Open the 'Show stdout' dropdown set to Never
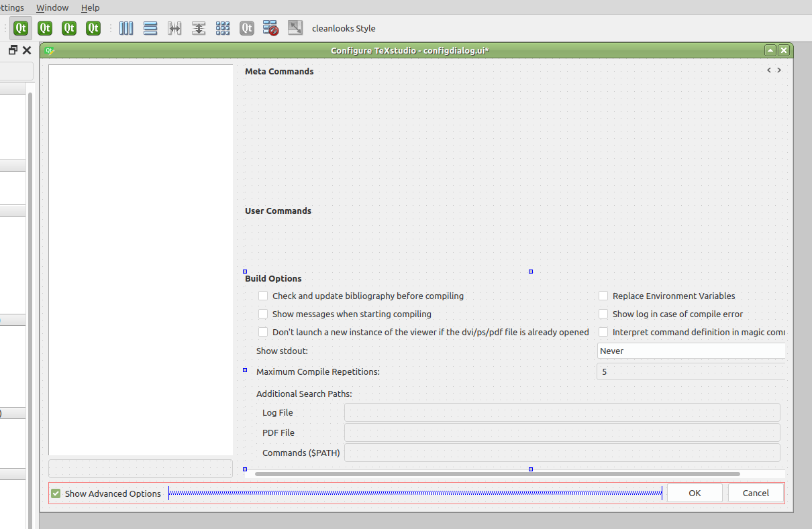The image size is (812, 529). coord(691,350)
